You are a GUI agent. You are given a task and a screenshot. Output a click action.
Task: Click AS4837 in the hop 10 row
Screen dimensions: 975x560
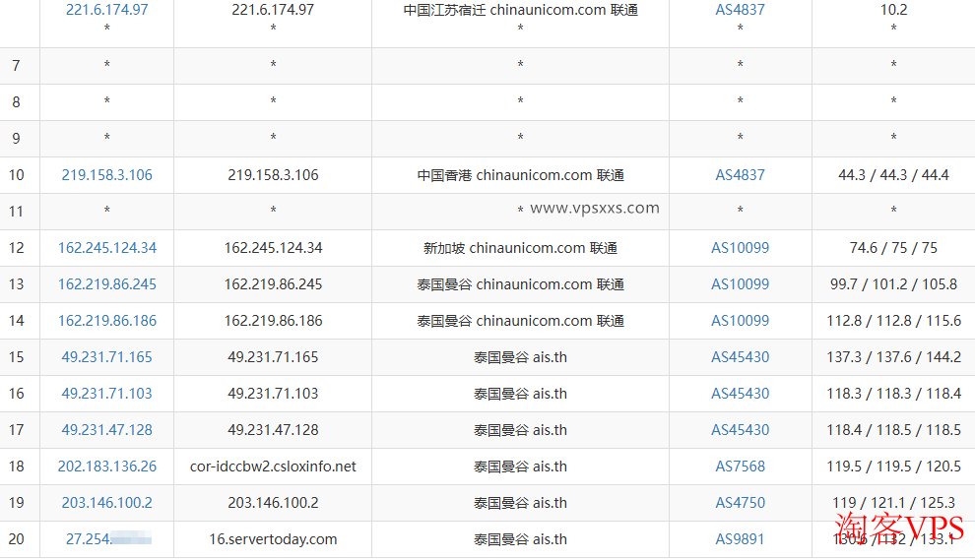(x=740, y=175)
